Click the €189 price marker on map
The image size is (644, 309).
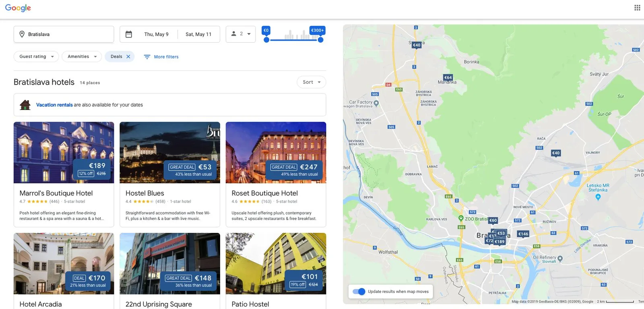click(x=500, y=242)
